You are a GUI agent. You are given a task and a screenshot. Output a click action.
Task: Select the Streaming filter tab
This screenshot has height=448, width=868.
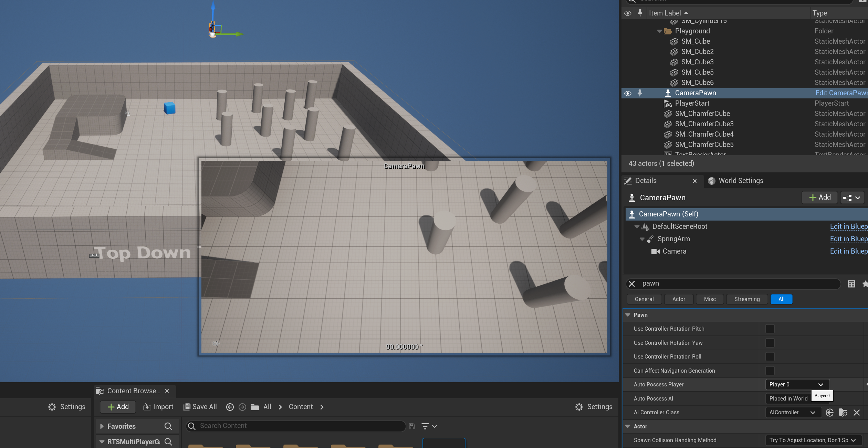click(747, 299)
